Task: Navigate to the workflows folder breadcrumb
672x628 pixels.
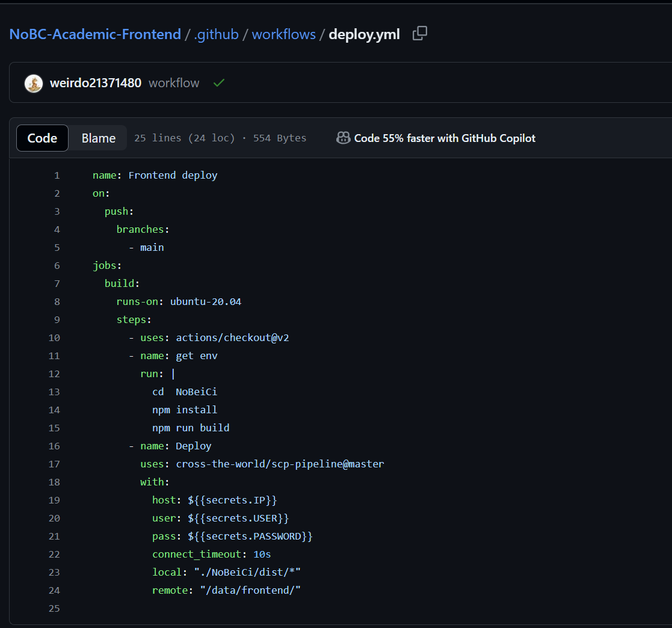Action: coord(283,34)
